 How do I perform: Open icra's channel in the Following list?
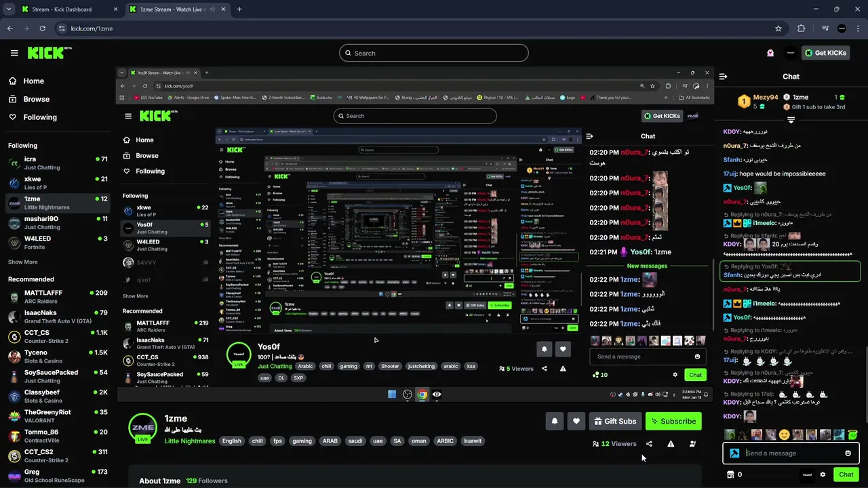click(58, 163)
